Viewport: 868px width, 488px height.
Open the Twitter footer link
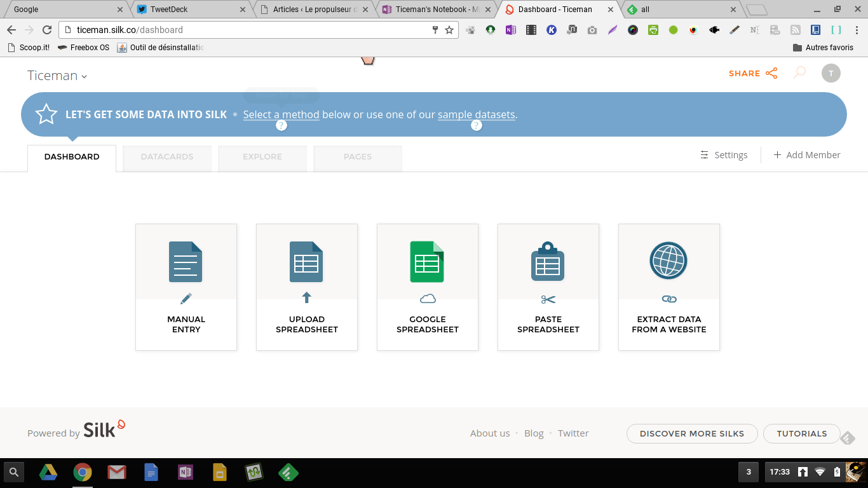(573, 433)
